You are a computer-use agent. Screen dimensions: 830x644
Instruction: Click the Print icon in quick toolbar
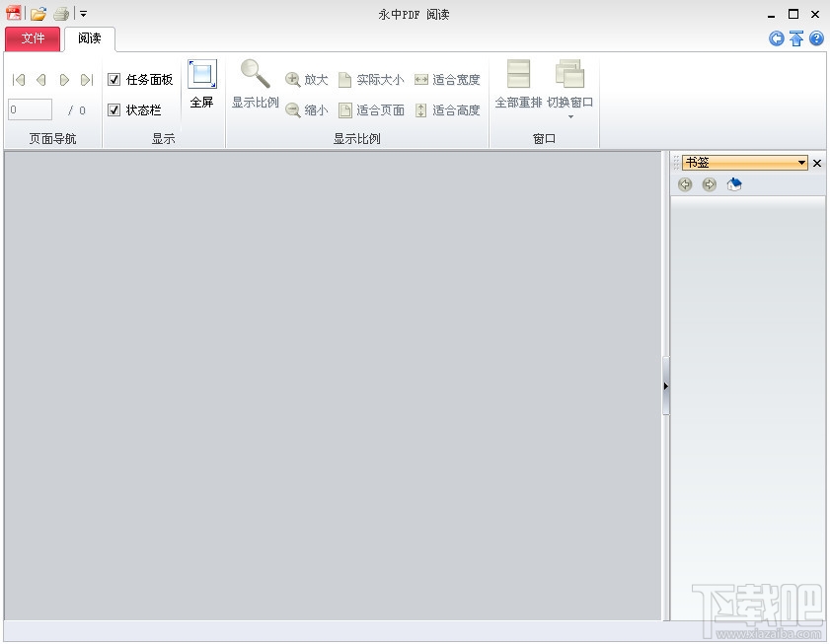60,14
